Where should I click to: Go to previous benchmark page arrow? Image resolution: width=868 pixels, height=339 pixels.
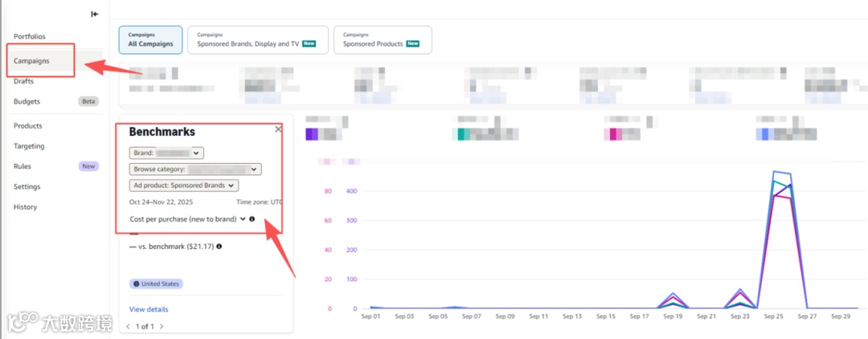[x=128, y=326]
